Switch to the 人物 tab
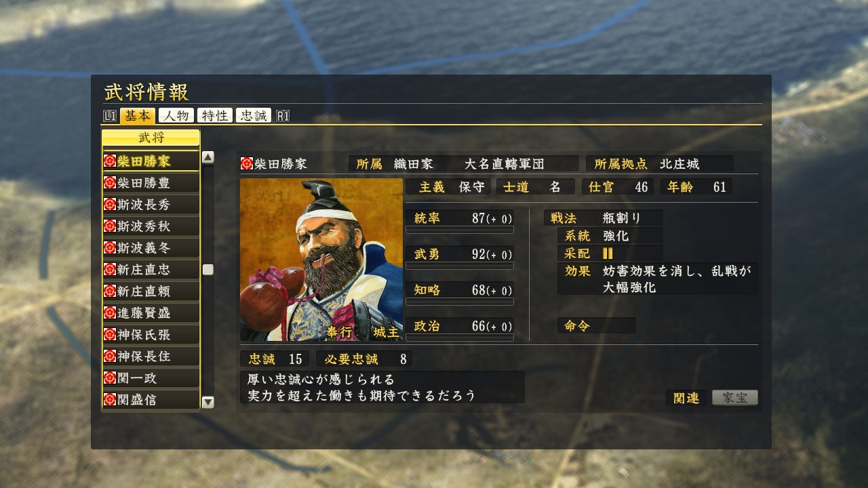868x488 pixels. click(x=176, y=116)
